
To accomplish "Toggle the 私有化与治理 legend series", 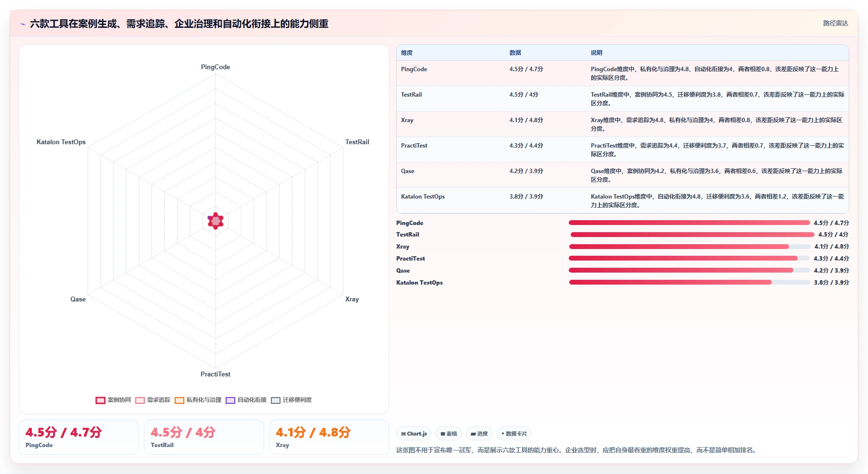I will pyautogui.click(x=198, y=400).
